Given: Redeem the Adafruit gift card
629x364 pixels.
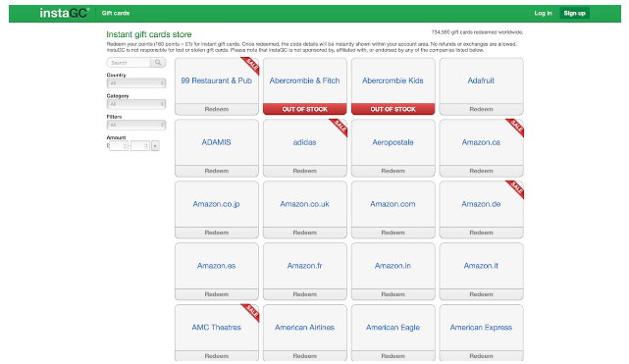Looking at the screenshot, I should [x=482, y=109].
